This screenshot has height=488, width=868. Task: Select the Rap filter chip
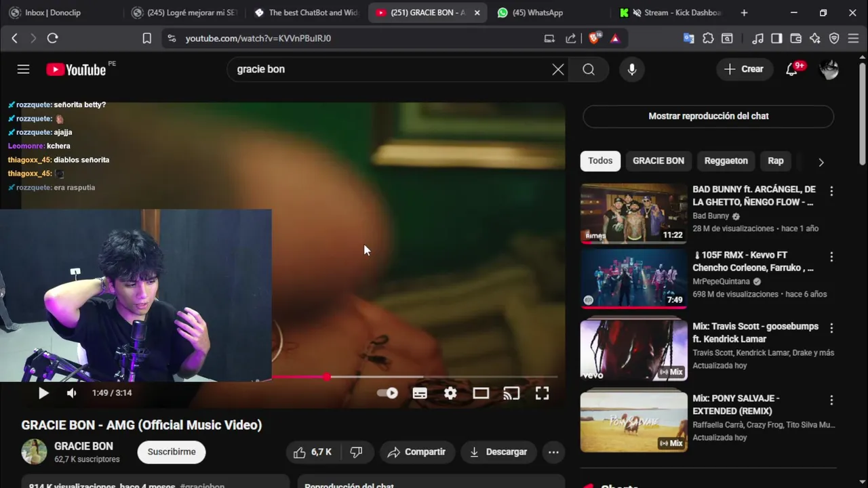(x=775, y=161)
